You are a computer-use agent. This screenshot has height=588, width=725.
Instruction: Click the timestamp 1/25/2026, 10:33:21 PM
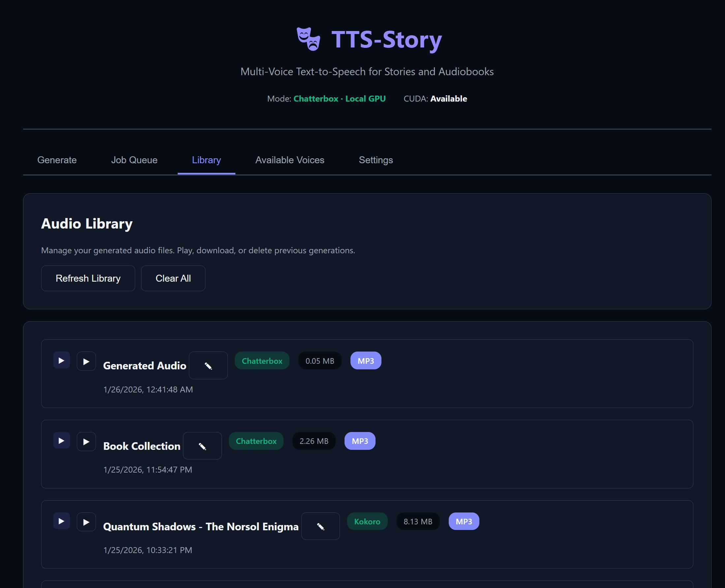pyautogui.click(x=148, y=550)
